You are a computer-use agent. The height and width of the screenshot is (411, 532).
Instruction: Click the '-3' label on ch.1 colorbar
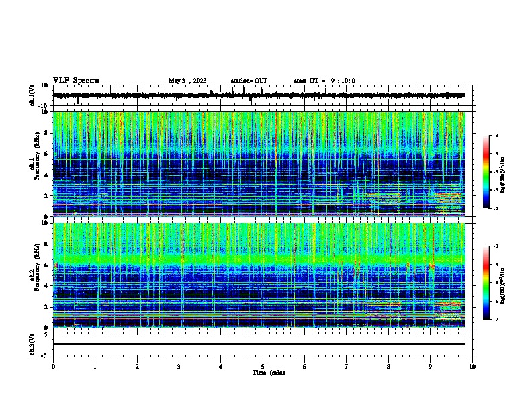click(x=495, y=136)
